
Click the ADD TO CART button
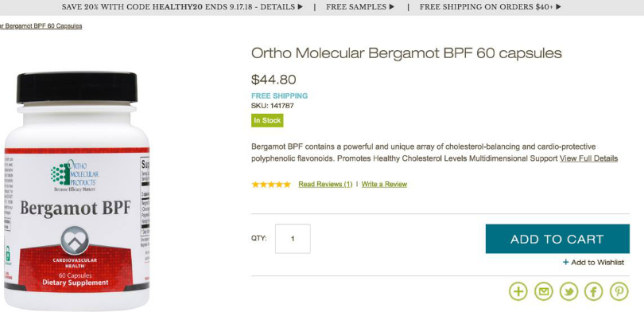557,239
